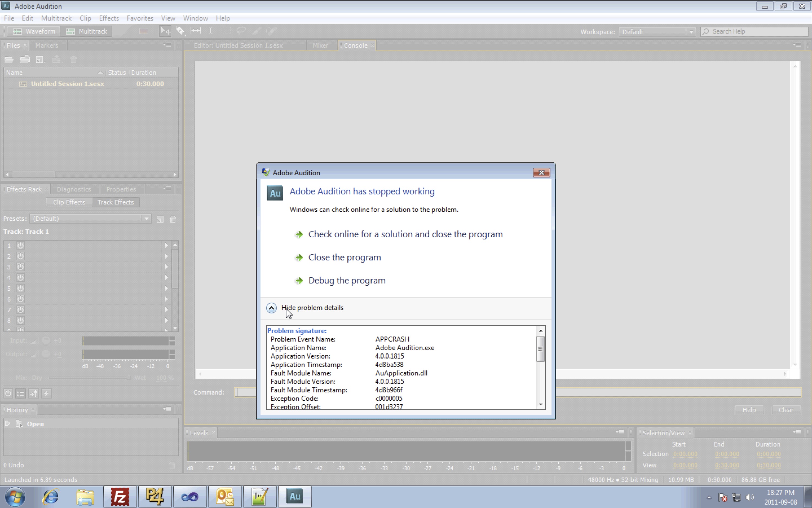This screenshot has height=508, width=812.
Task: Open Internet Explorer from taskbar
Action: 50,497
